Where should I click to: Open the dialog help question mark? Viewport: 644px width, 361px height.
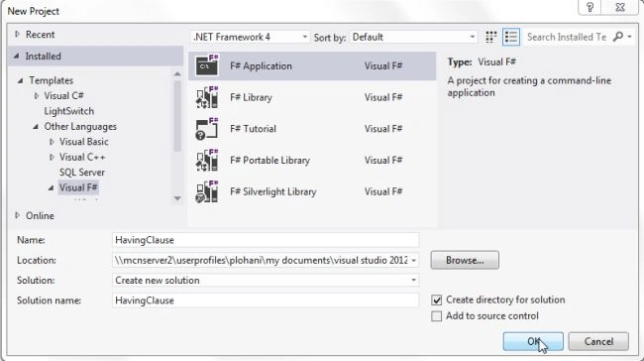(x=590, y=7)
